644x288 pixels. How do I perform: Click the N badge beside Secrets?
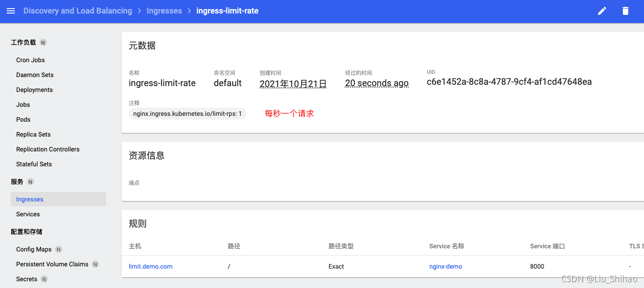(44, 279)
